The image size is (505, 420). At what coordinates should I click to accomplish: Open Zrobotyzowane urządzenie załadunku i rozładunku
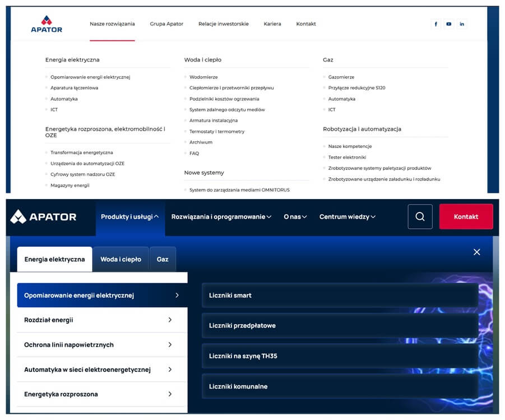pyautogui.click(x=384, y=179)
